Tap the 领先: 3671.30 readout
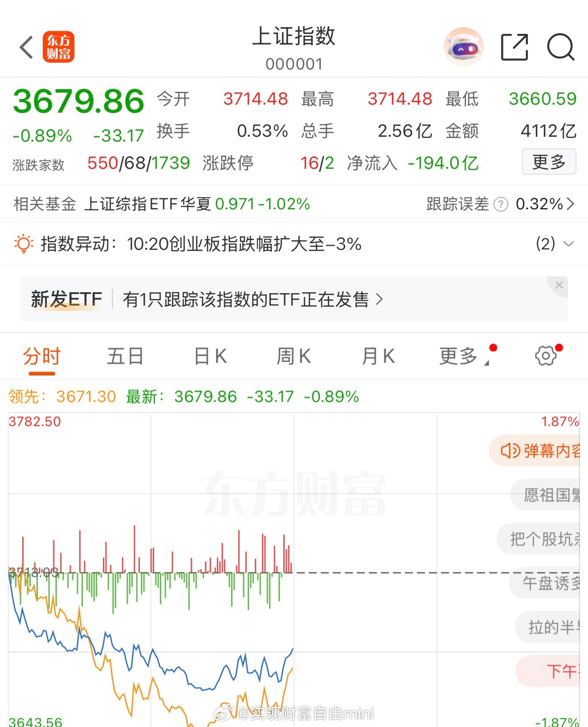 coord(62,396)
